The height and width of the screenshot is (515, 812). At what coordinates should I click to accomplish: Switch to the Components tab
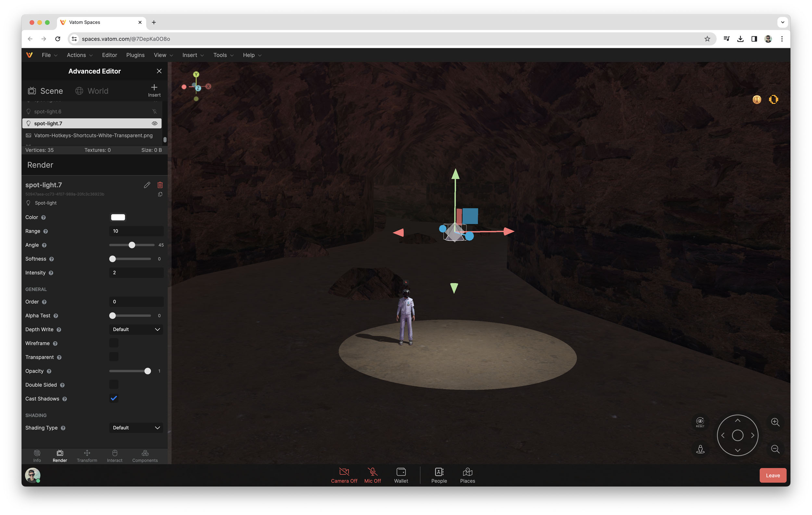point(145,456)
